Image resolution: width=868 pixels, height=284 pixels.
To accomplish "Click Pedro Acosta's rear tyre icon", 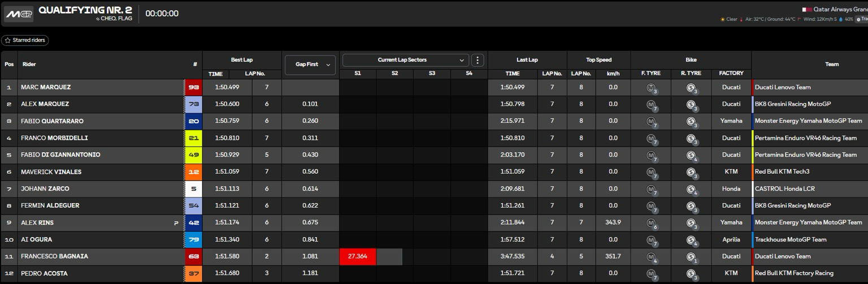I will (x=691, y=274).
